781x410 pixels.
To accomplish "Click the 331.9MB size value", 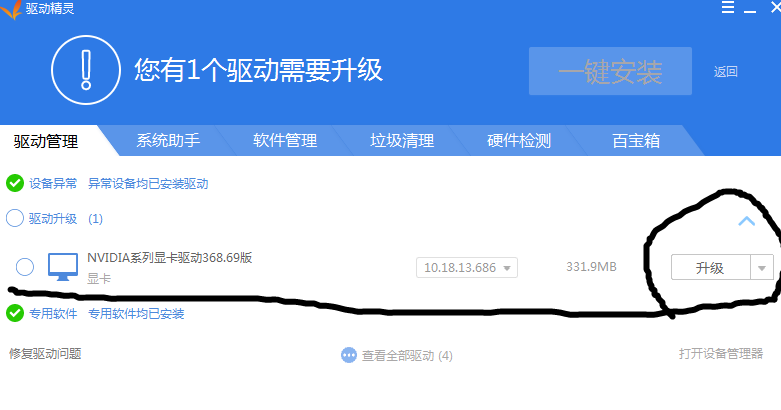I will (x=591, y=267).
